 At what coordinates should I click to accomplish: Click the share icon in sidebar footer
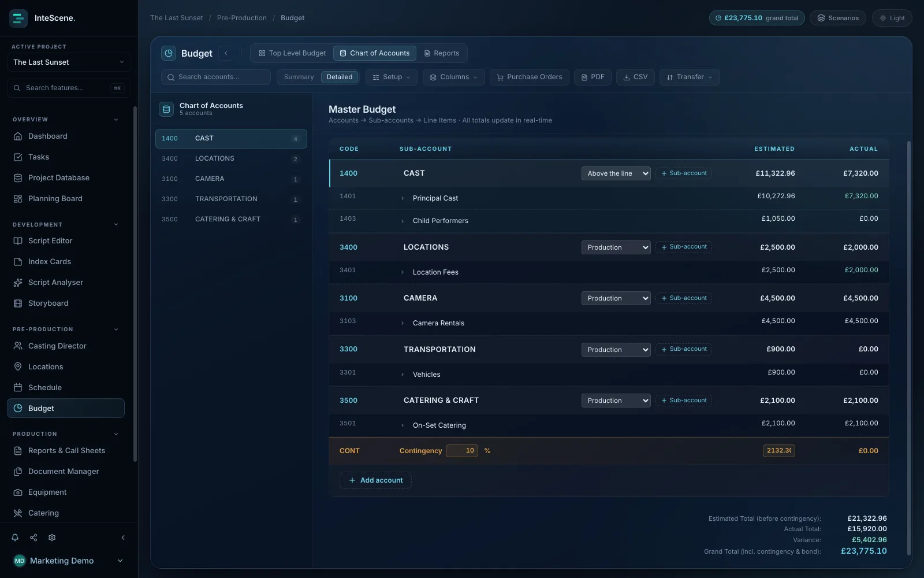tap(33, 538)
